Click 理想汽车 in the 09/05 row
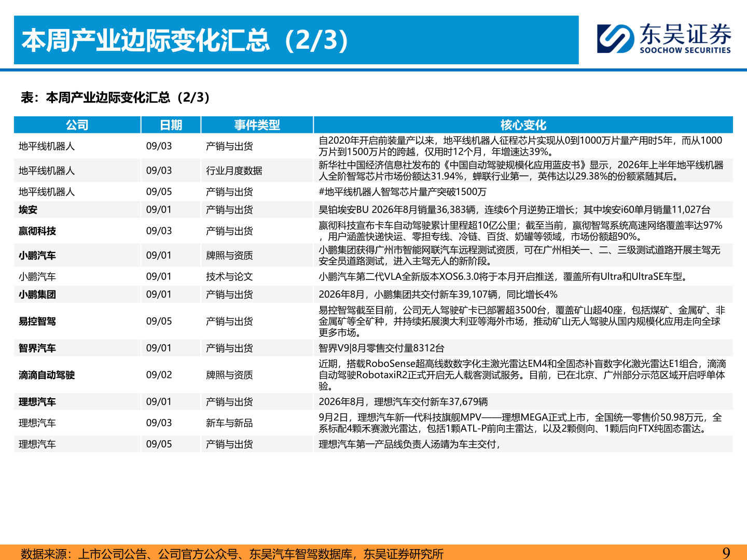This screenshot has width=747, height=560. [x=37, y=444]
